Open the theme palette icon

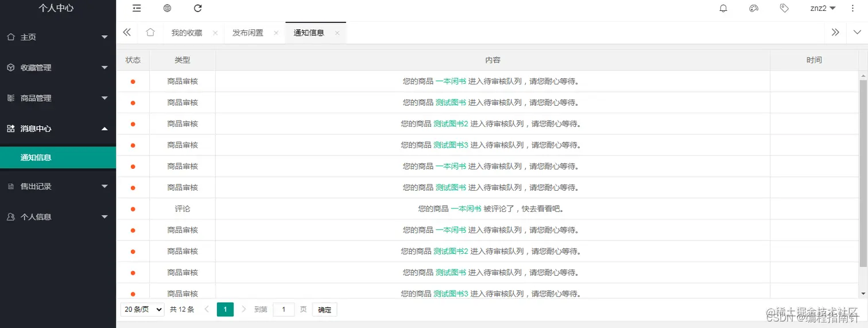754,8
